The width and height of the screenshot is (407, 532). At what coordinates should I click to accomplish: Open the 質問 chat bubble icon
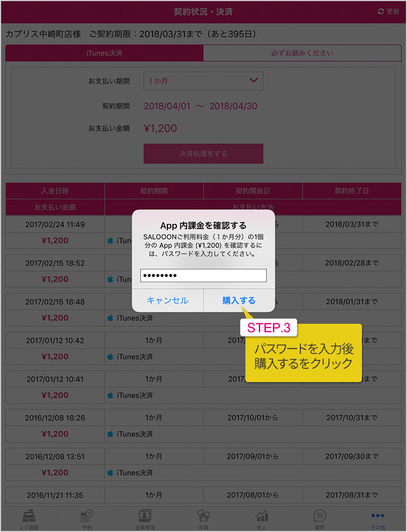(320, 516)
